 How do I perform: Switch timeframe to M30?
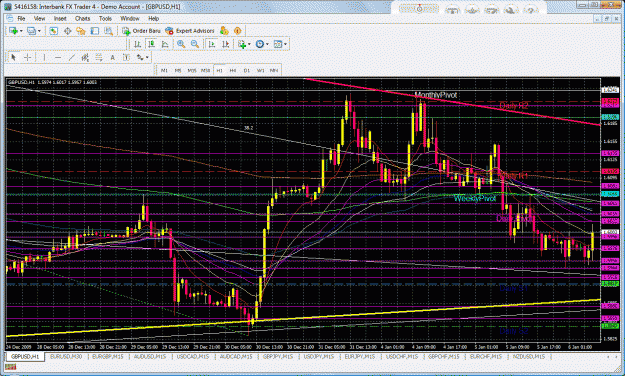click(x=205, y=71)
